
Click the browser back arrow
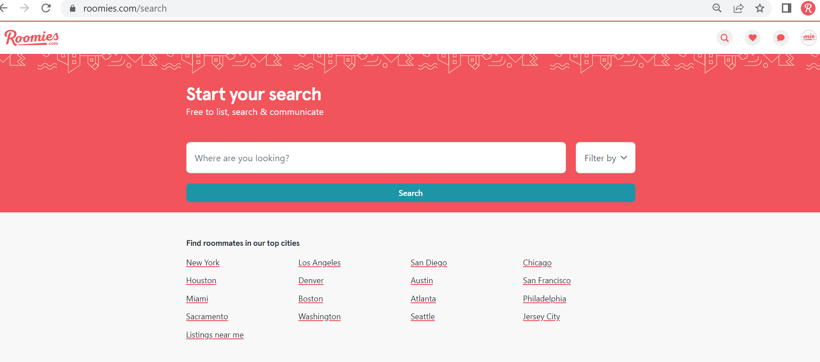[4, 8]
